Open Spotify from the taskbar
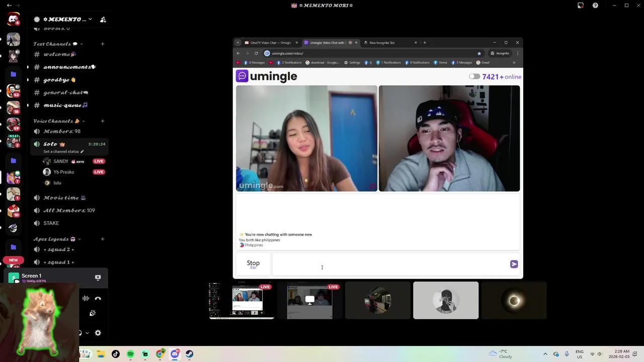Screen dimensions: 644x362 [x=130, y=354]
